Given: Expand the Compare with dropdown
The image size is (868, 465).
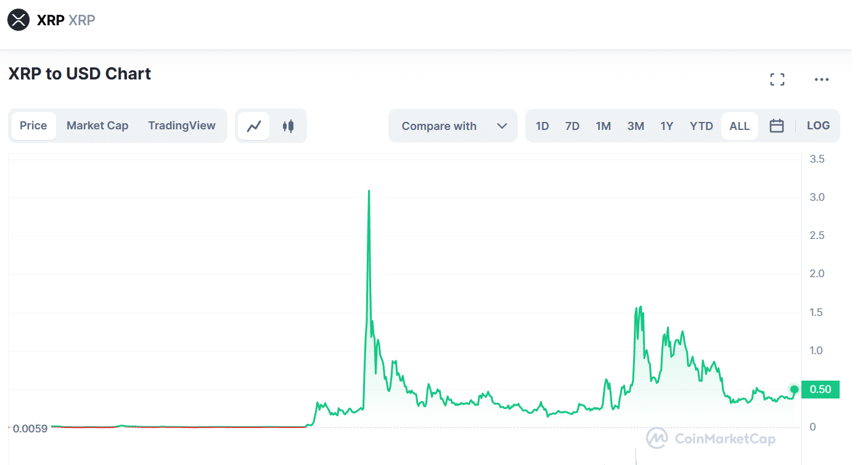Looking at the screenshot, I should coord(453,126).
